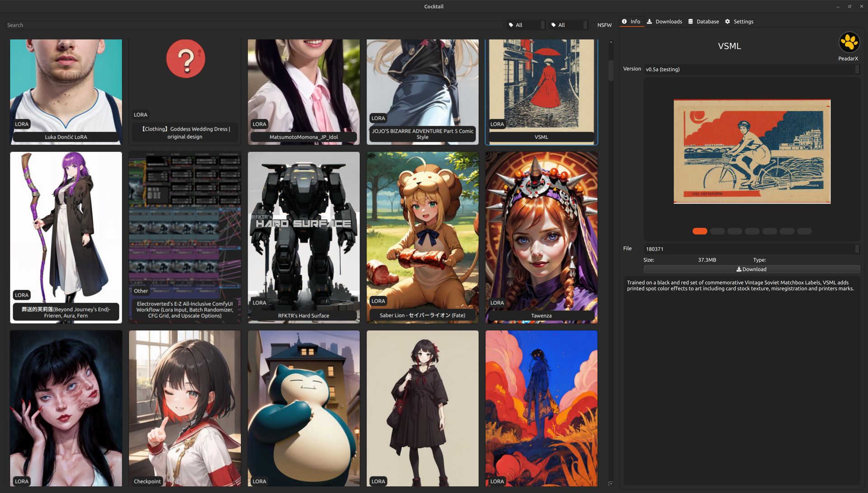Navigate to RFKTR's Hard Surface LoRA
868x493 pixels.
[x=303, y=236]
